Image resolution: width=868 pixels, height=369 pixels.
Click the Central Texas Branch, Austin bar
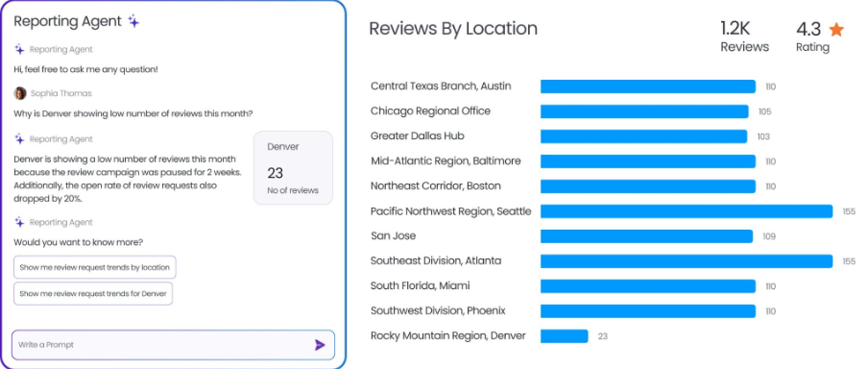tap(648, 86)
